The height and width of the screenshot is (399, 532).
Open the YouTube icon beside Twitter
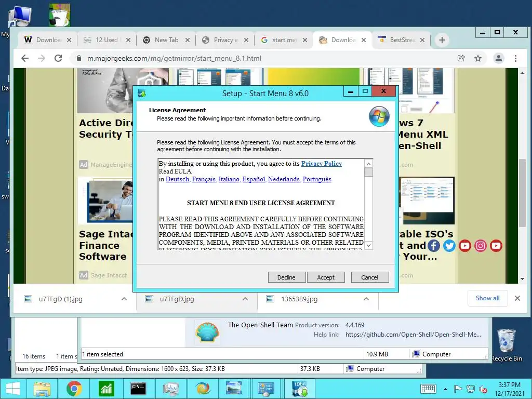pos(465,246)
